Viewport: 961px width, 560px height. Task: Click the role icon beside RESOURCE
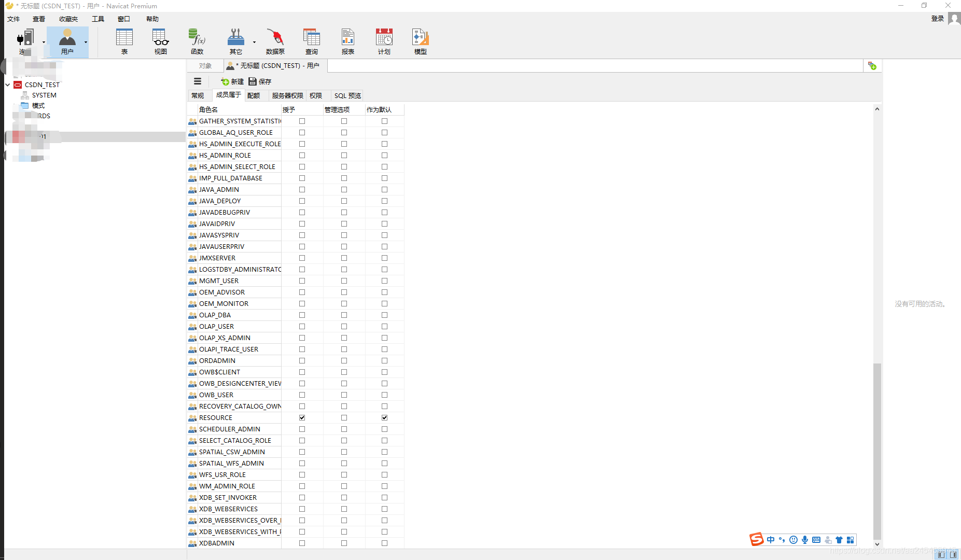coord(192,418)
